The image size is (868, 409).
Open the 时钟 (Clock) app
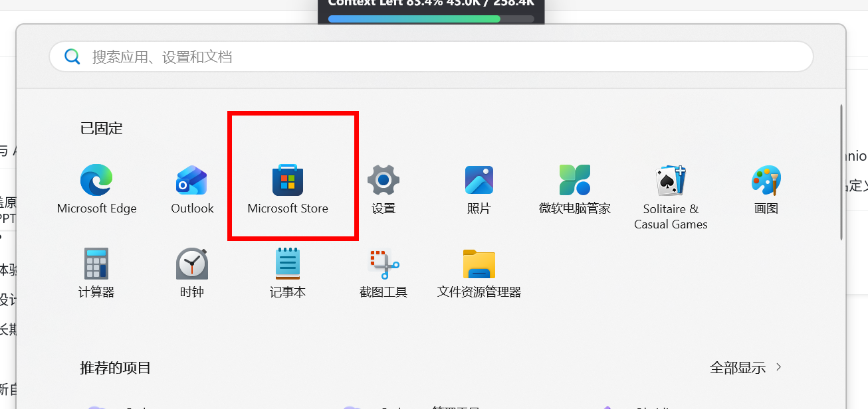pos(192,273)
